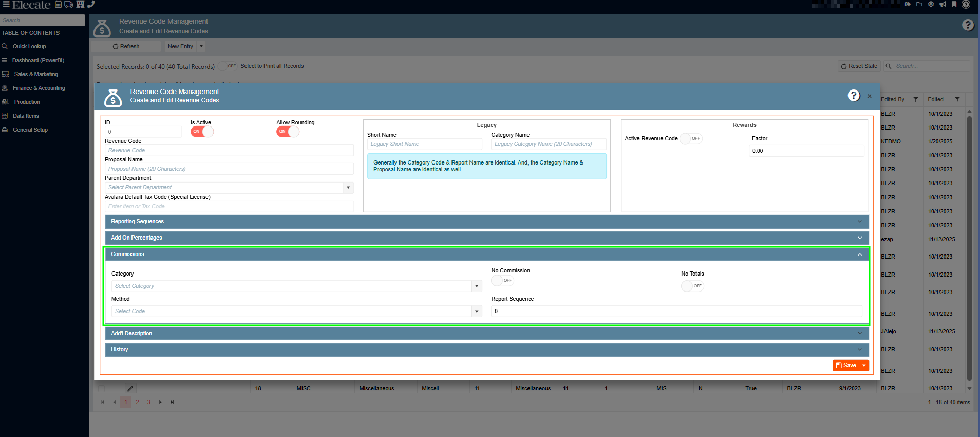Click the Revenue Code input field
The image size is (980, 437).
point(229,151)
